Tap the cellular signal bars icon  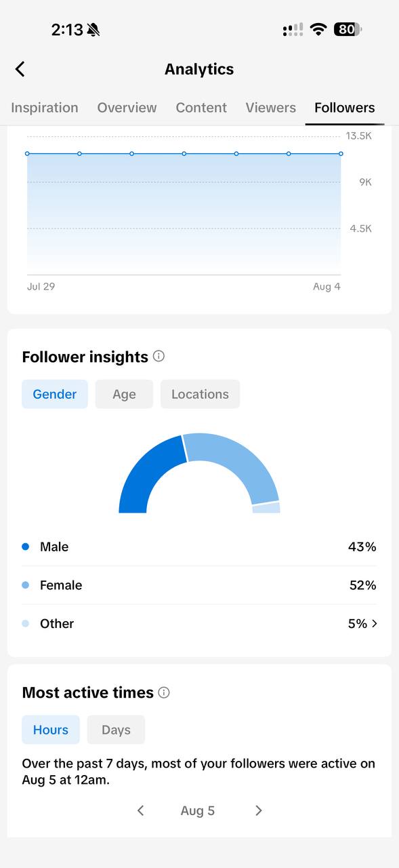tap(293, 30)
